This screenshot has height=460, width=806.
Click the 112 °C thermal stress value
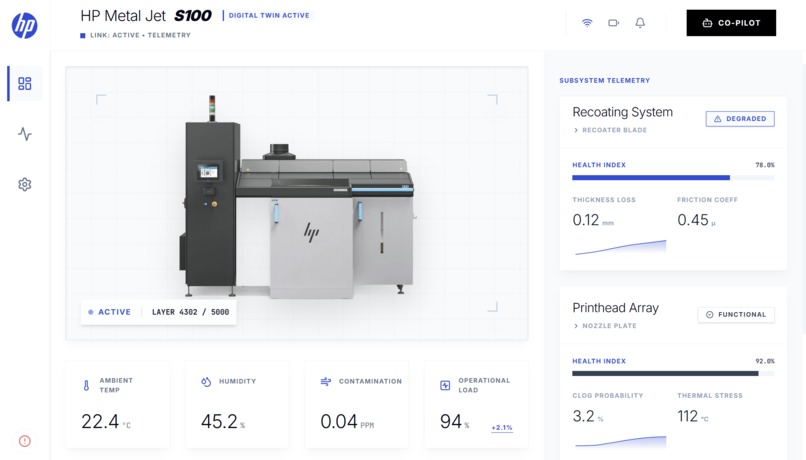pos(692,416)
